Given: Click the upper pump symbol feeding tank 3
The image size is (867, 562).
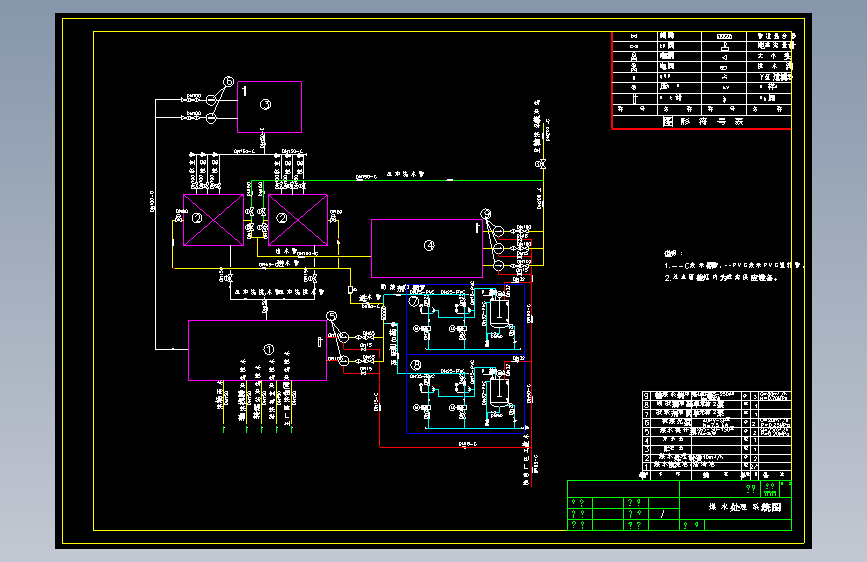Looking at the screenshot, I should 211,100.
